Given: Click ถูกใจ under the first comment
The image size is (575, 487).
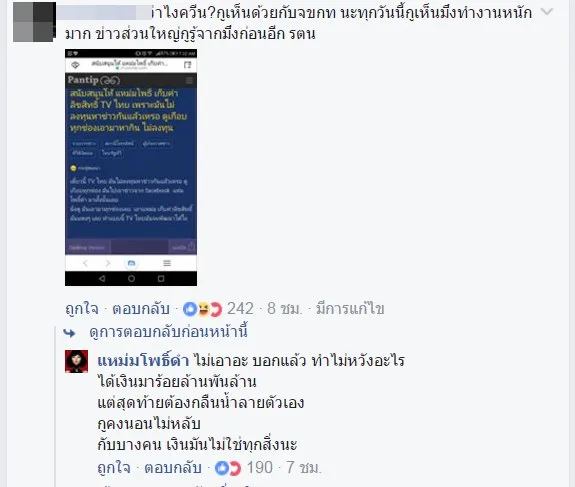Looking at the screenshot, I should click(82, 309).
